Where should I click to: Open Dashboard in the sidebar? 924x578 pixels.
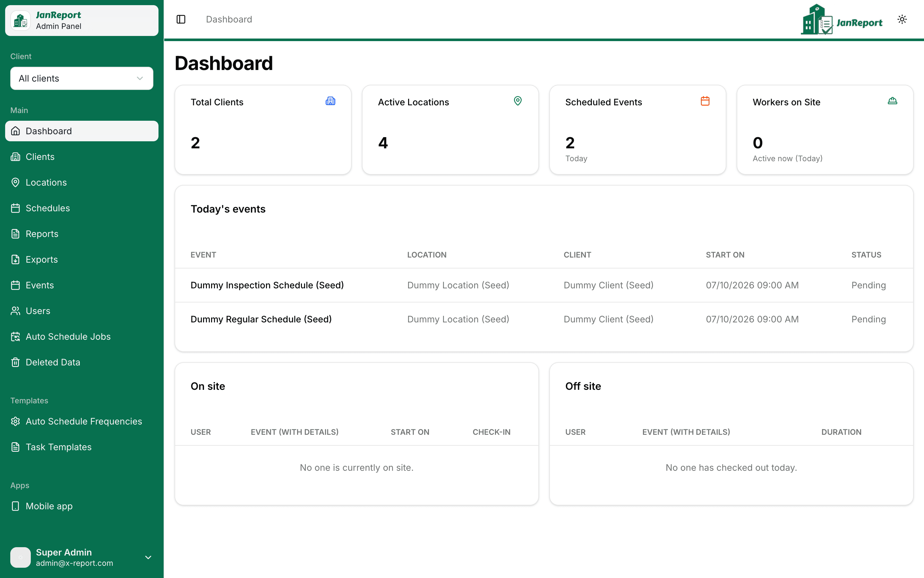(x=82, y=131)
